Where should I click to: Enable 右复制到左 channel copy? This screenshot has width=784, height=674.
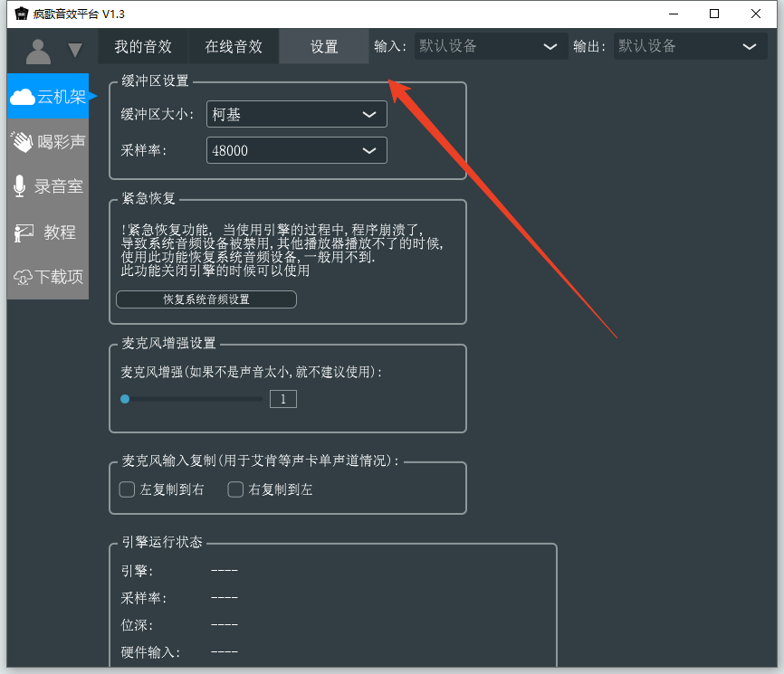[235, 489]
